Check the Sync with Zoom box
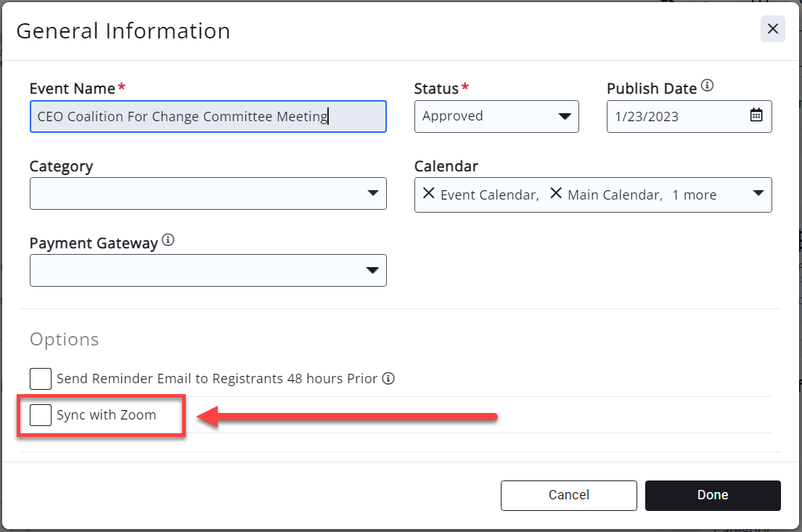 [x=41, y=415]
